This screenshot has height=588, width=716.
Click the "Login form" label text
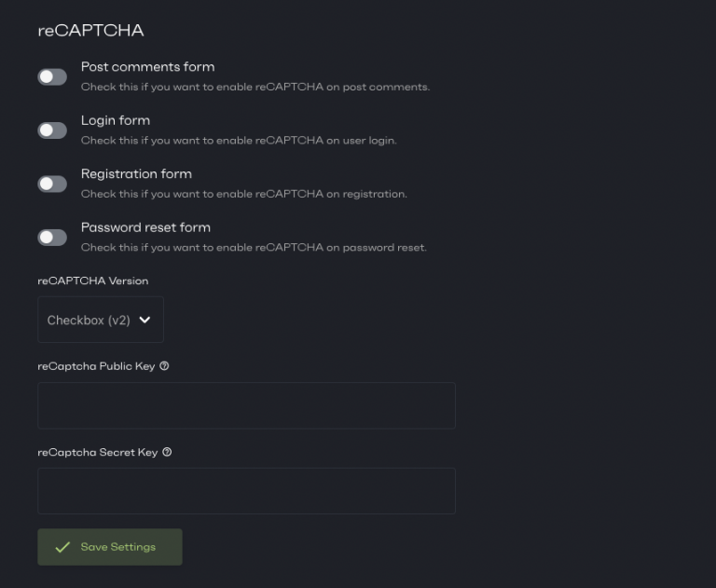pyautogui.click(x=116, y=120)
